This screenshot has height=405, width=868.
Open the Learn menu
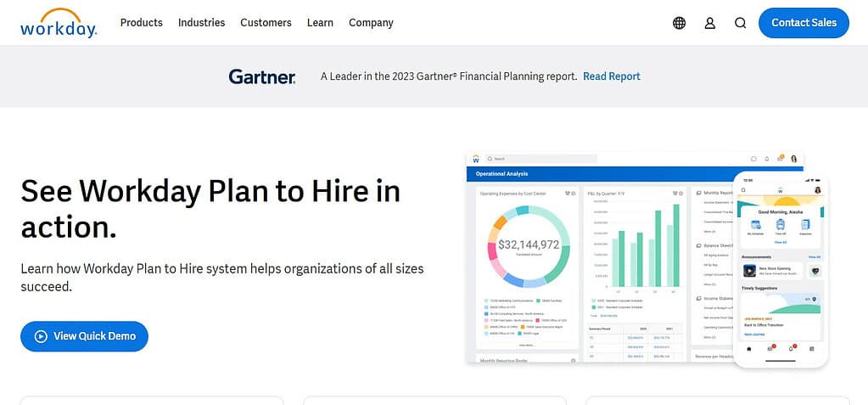(320, 23)
